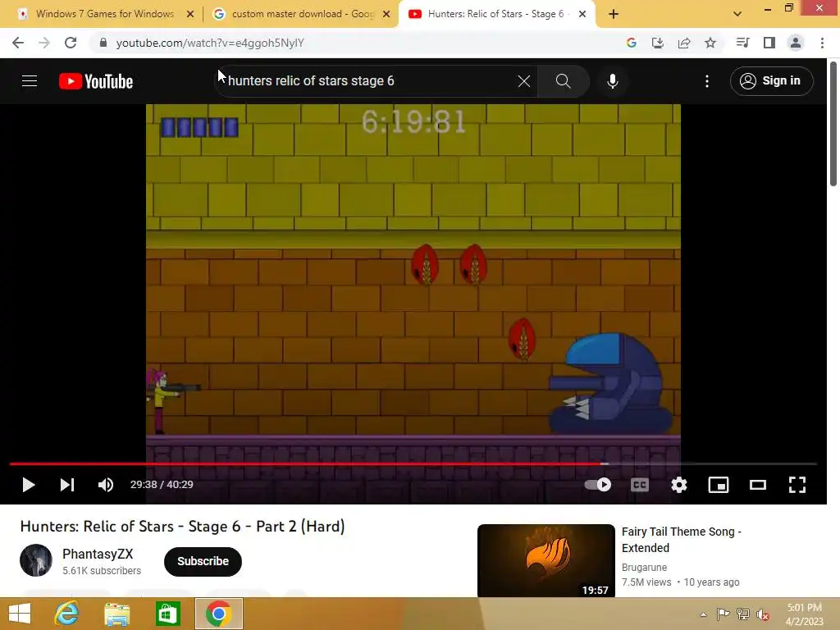Install app via download icon in address bar
Viewport: 840px width, 630px height.
[x=658, y=43]
